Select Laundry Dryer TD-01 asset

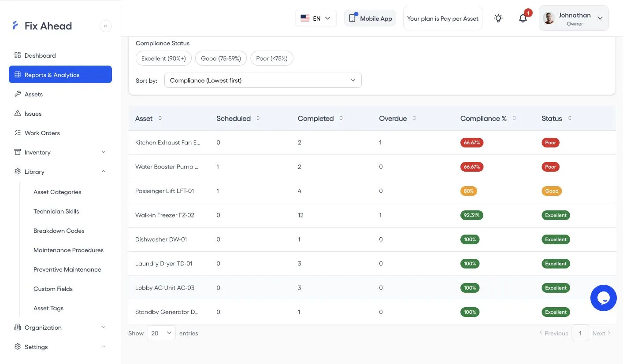(x=164, y=264)
